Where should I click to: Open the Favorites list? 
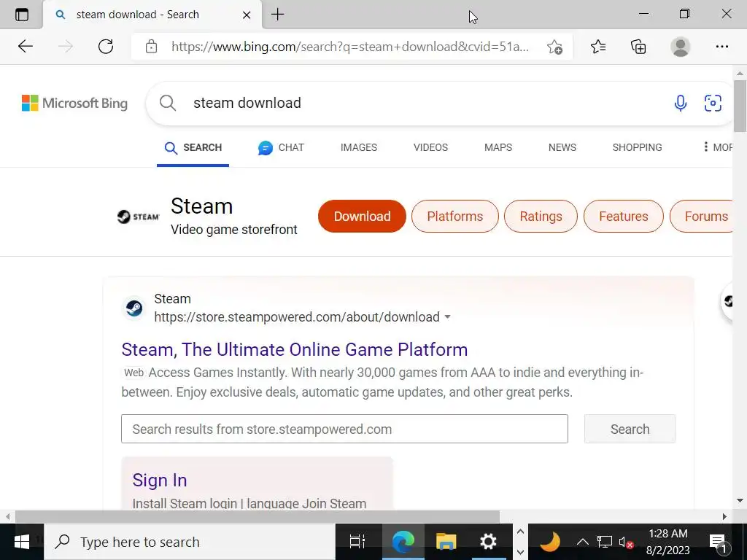[598, 47]
